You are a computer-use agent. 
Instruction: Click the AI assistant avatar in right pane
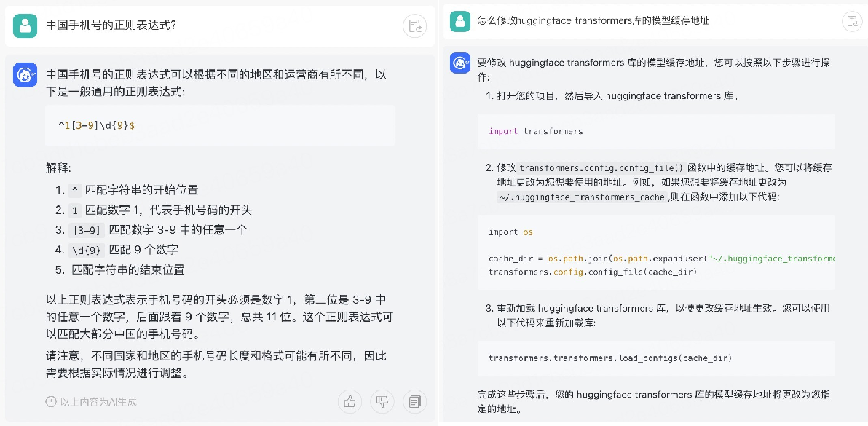pyautogui.click(x=459, y=63)
